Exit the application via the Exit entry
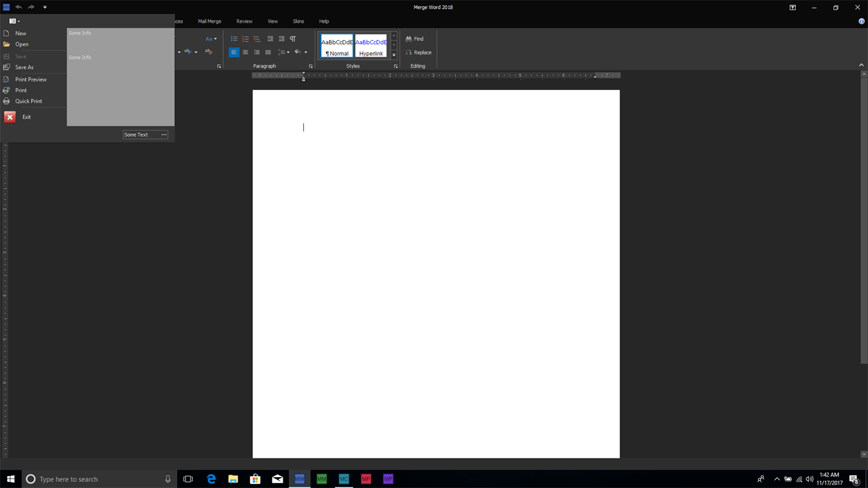This screenshot has height=488, width=868. tap(33, 117)
